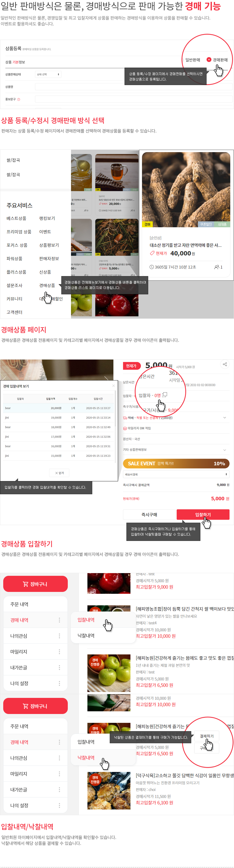Select the 경매판매 radio button
The image size is (234, 868).
[209, 60]
